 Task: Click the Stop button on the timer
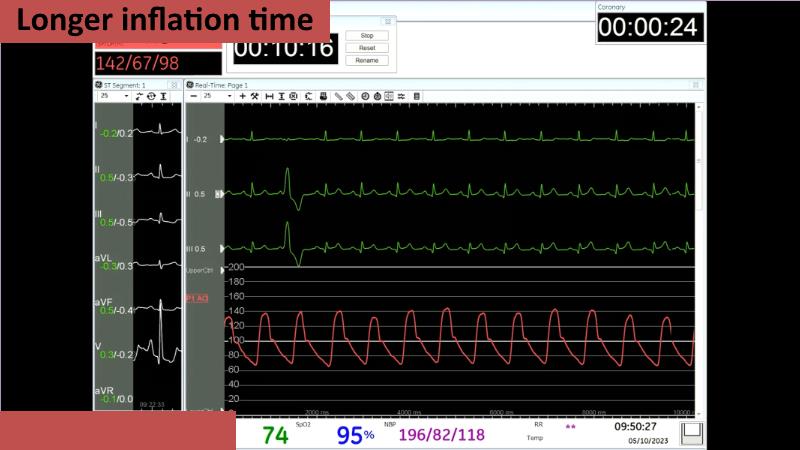(x=366, y=35)
